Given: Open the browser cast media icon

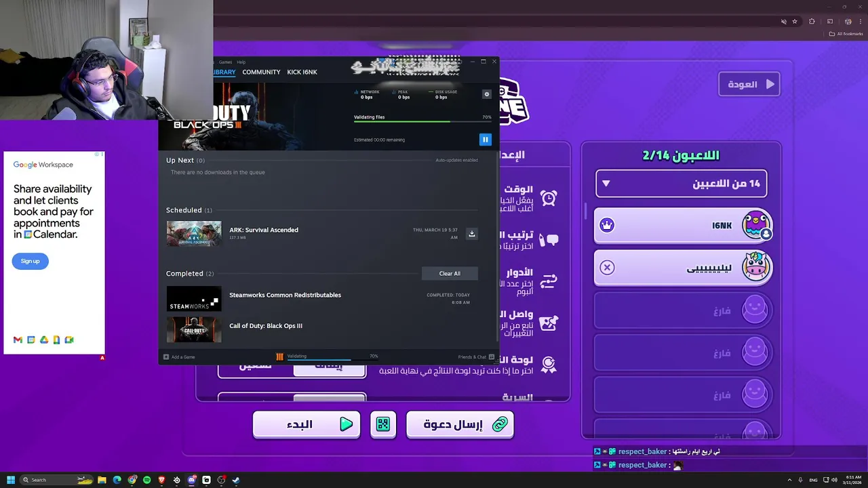Looking at the screenshot, I should coord(829,22).
